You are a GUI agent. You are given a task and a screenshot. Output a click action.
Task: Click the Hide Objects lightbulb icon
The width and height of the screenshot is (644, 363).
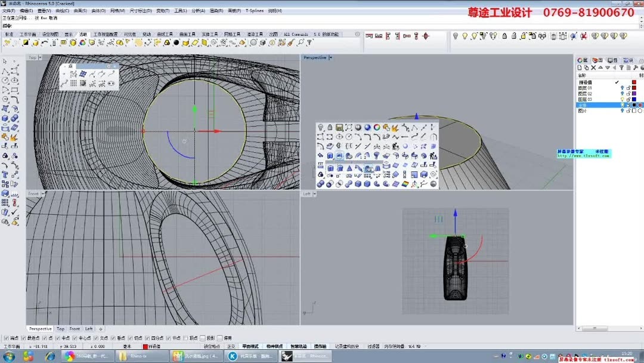coord(456,36)
